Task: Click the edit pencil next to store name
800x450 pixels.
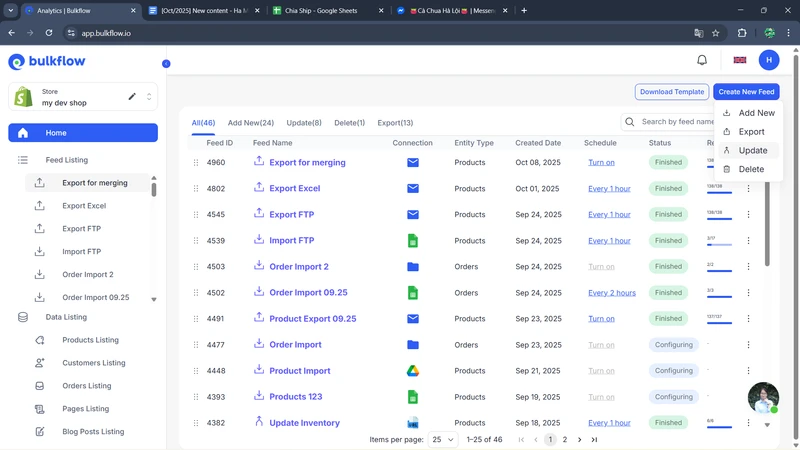Action: pyautogui.click(x=132, y=97)
